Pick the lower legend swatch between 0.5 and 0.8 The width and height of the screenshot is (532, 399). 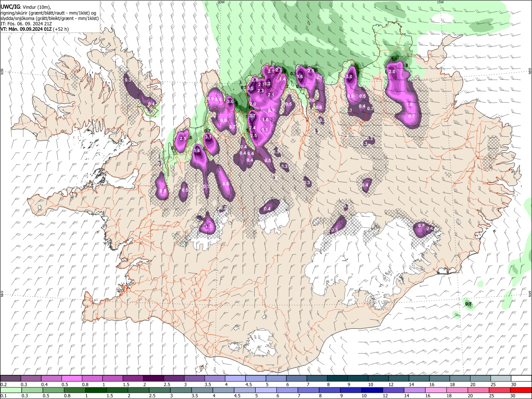click(x=53, y=390)
